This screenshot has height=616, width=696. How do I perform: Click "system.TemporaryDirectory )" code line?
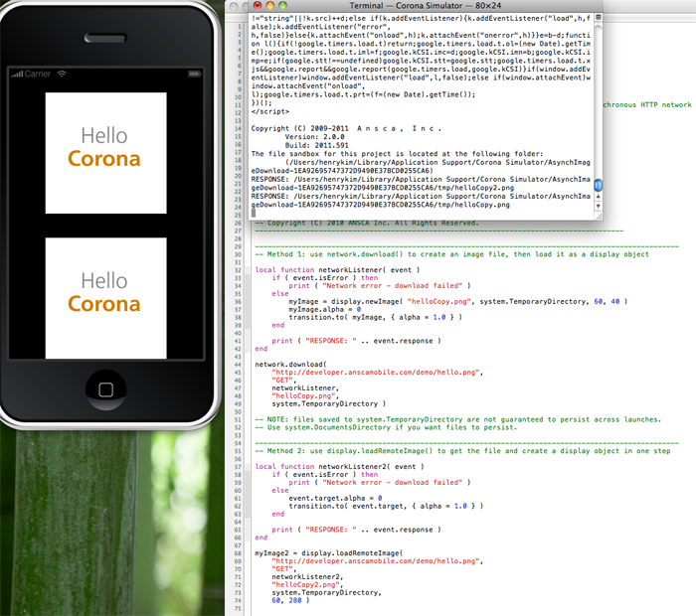pos(329,403)
